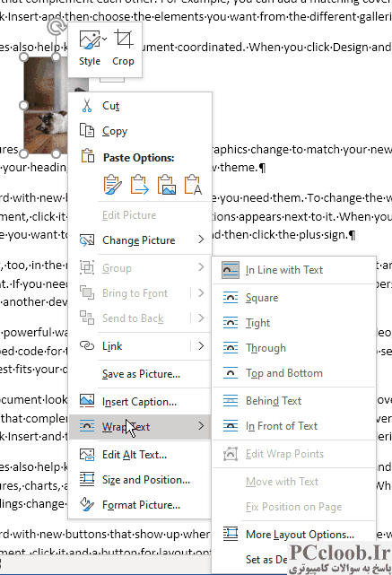Viewport: 392px width, 575px height.
Task: Choose the Paste as Picture icon
Action: (x=167, y=185)
